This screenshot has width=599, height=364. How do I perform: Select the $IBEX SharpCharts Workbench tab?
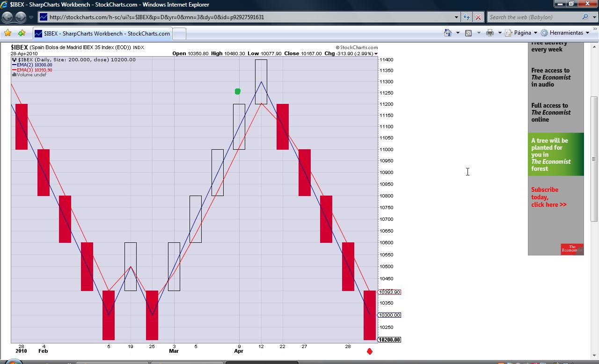pos(102,34)
